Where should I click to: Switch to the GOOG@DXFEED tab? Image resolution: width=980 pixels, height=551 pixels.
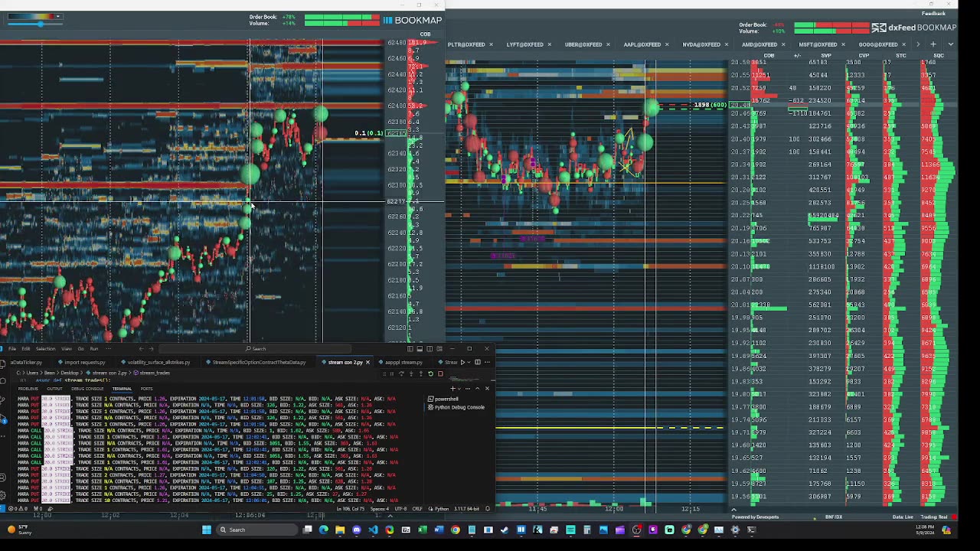878,44
